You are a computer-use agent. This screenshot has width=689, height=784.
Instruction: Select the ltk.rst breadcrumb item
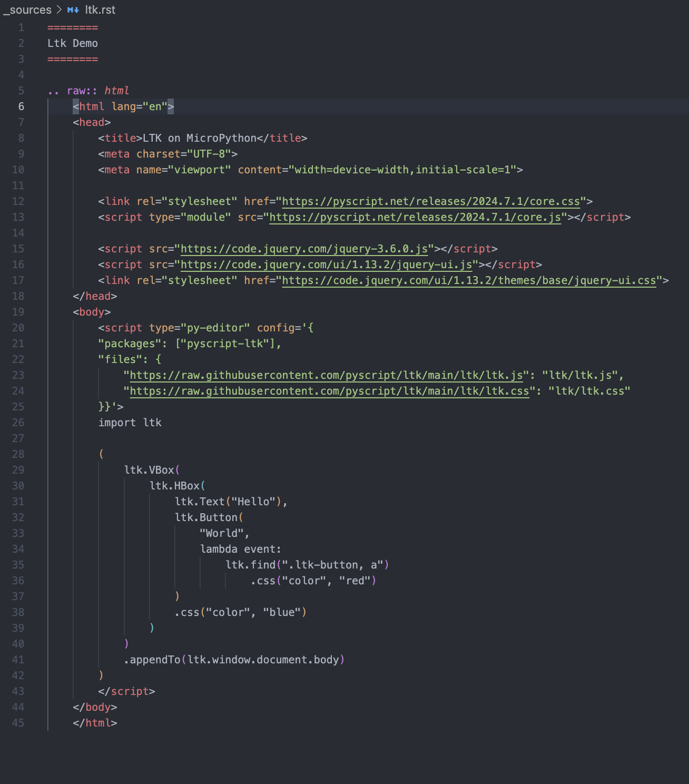(100, 10)
